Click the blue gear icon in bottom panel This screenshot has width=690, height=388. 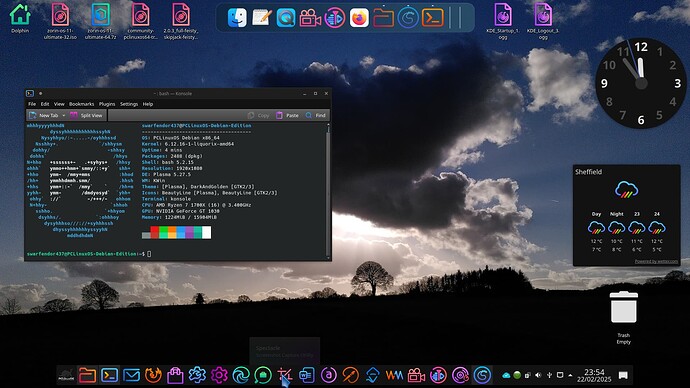pyautogui.click(x=197, y=375)
